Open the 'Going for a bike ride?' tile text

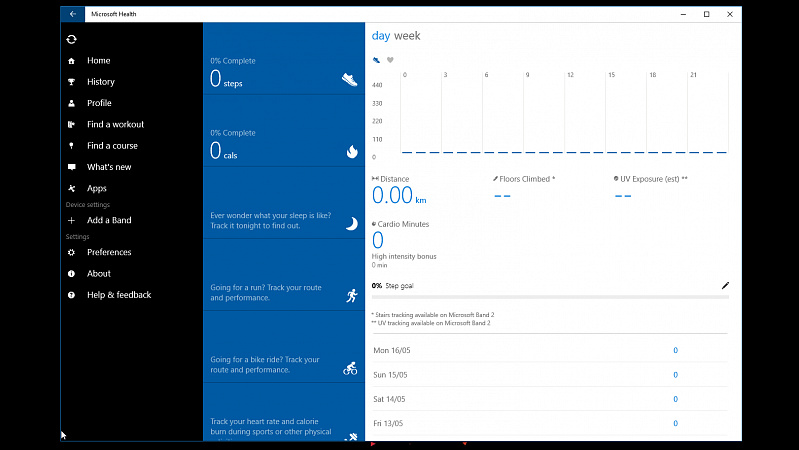coord(265,365)
